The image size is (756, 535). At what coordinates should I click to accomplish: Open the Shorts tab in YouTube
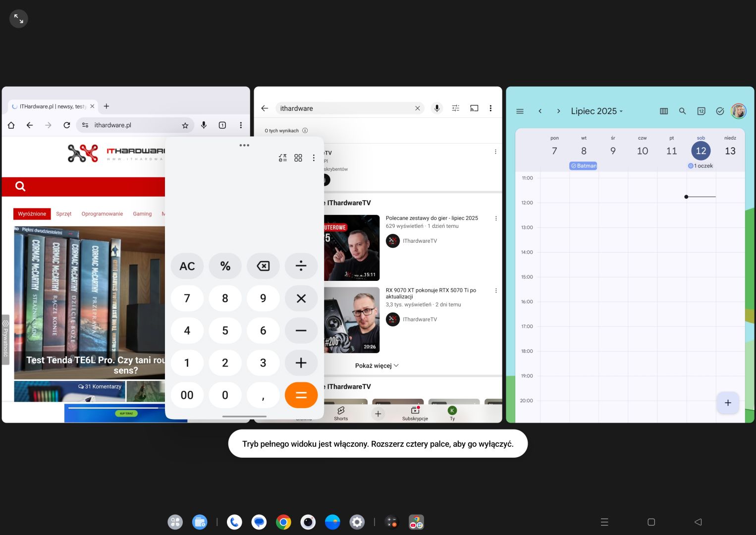coord(341,414)
